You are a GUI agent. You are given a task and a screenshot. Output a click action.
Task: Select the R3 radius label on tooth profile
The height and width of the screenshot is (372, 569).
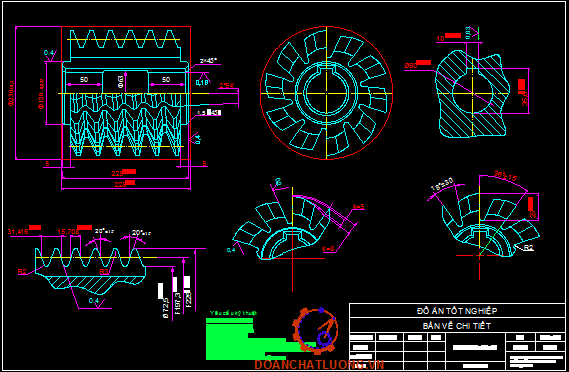point(104,271)
